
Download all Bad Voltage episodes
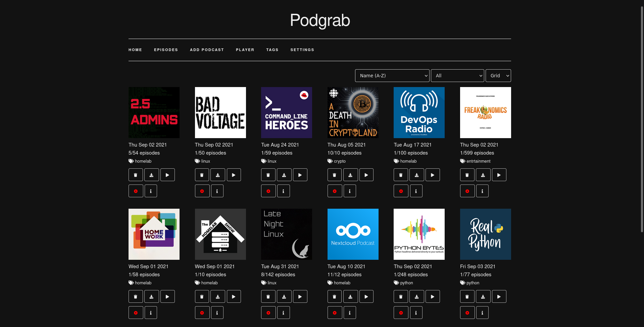coord(218,175)
